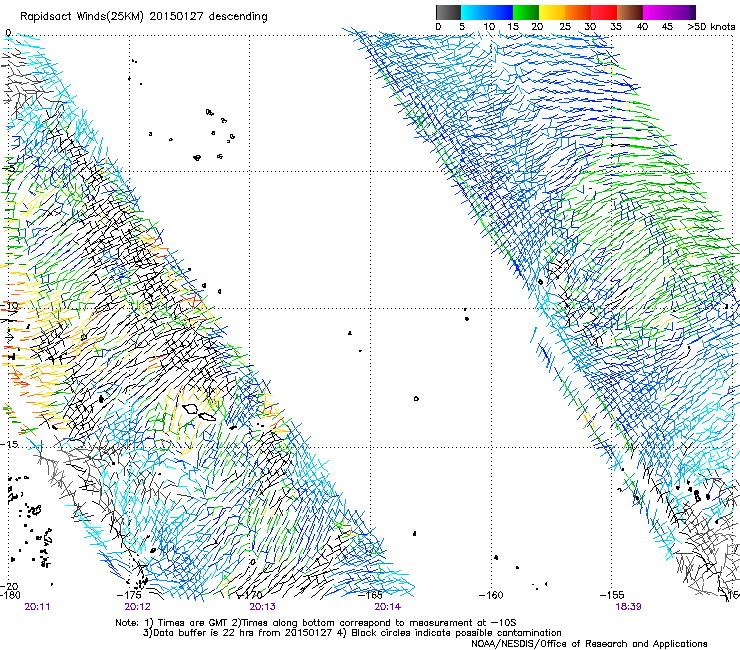
Task: Click the '35' legend tick label
Action: coord(616,26)
